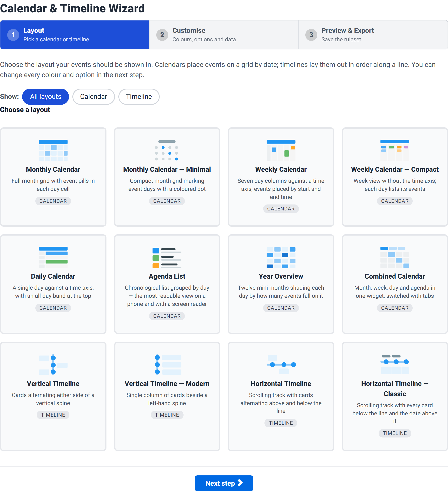Choose the Monthly Calendar — Minimal dotted icon
Screen dimensions: 448x495
[x=167, y=150]
